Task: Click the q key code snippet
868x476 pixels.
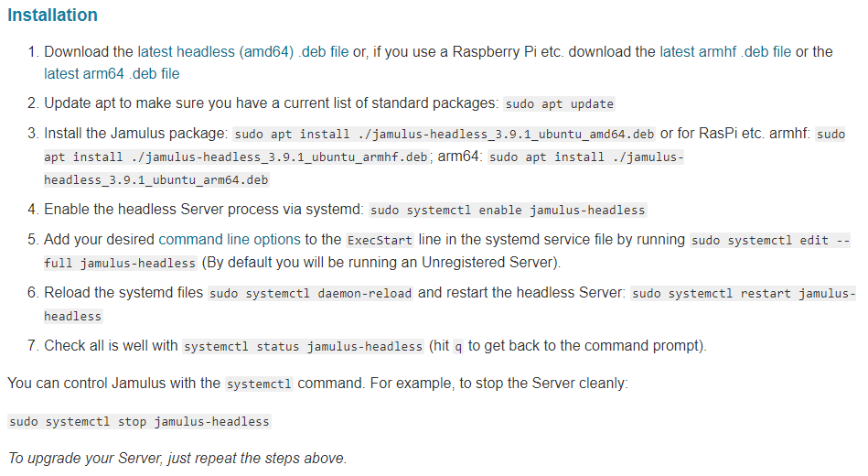Action: pyautogui.click(x=458, y=346)
